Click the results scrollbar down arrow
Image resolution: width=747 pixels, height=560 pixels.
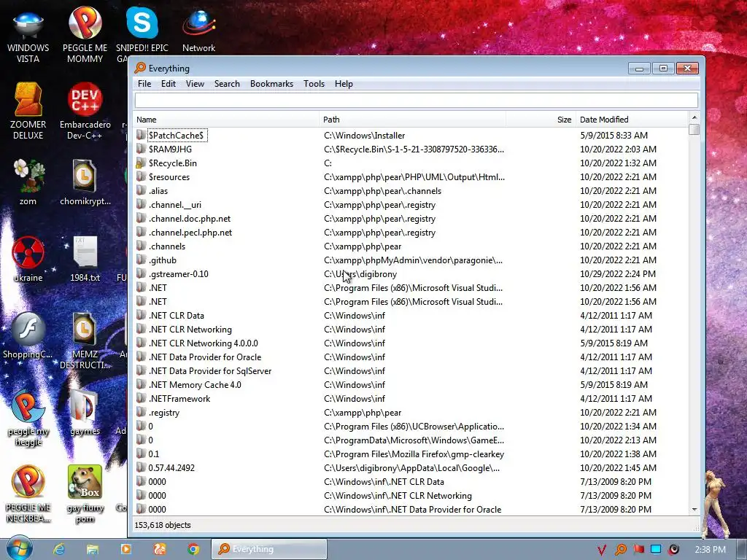coord(694,510)
